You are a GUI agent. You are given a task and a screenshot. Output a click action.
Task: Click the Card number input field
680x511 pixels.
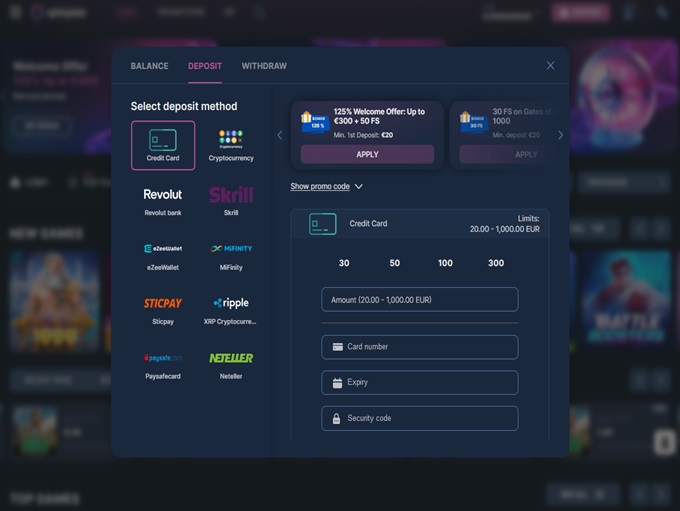(x=420, y=347)
